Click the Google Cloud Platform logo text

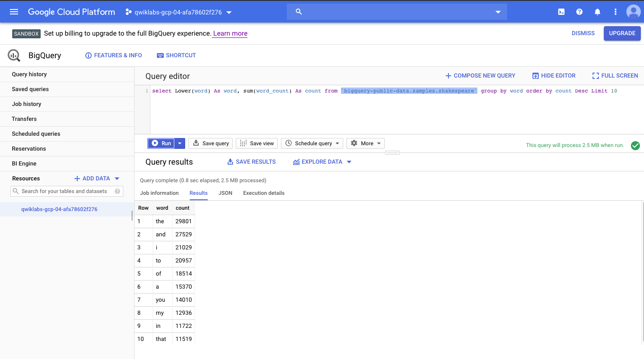[x=71, y=12]
